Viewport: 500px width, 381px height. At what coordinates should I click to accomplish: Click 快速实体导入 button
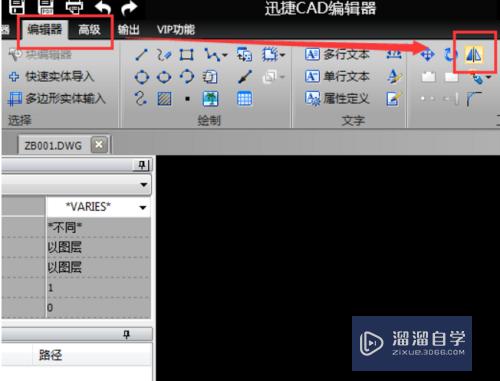[x=52, y=77]
